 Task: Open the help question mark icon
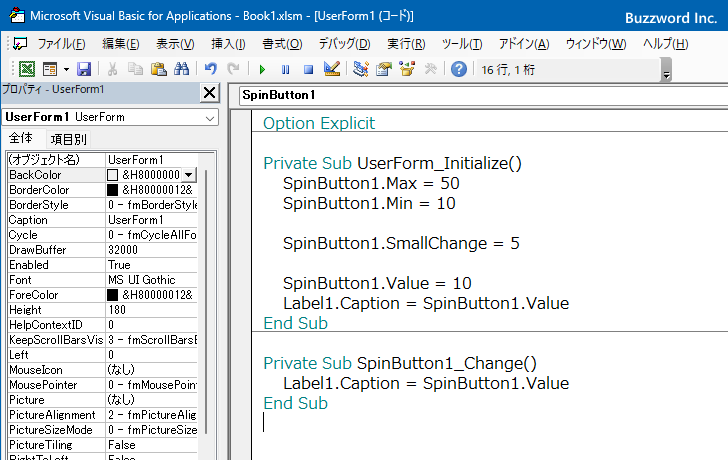tap(458, 69)
